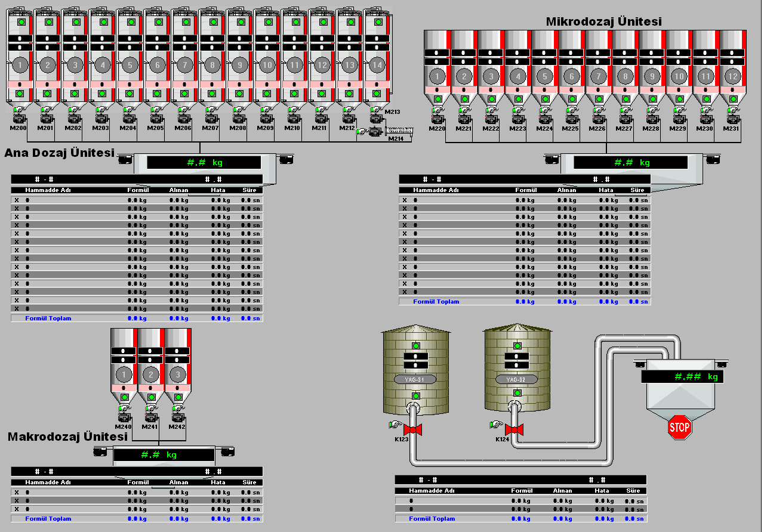This screenshot has width=764, height=532.
Task: Select the M223 motor icon
Action: (519, 118)
